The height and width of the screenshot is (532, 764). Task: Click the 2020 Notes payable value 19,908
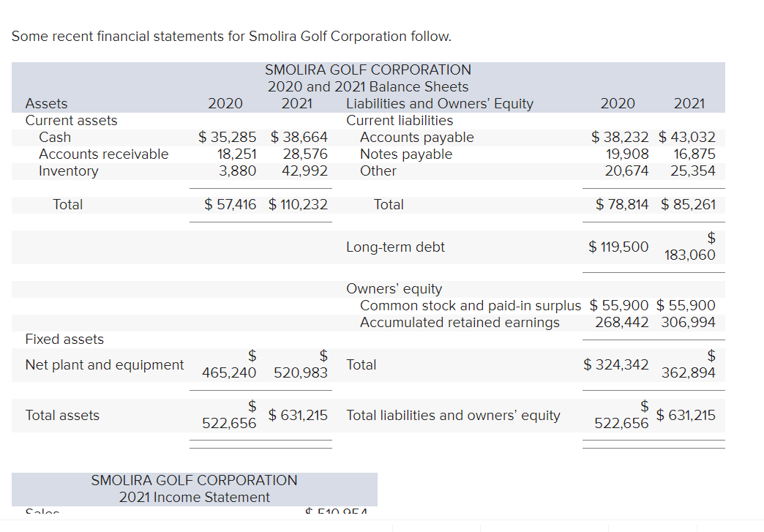pos(627,154)
